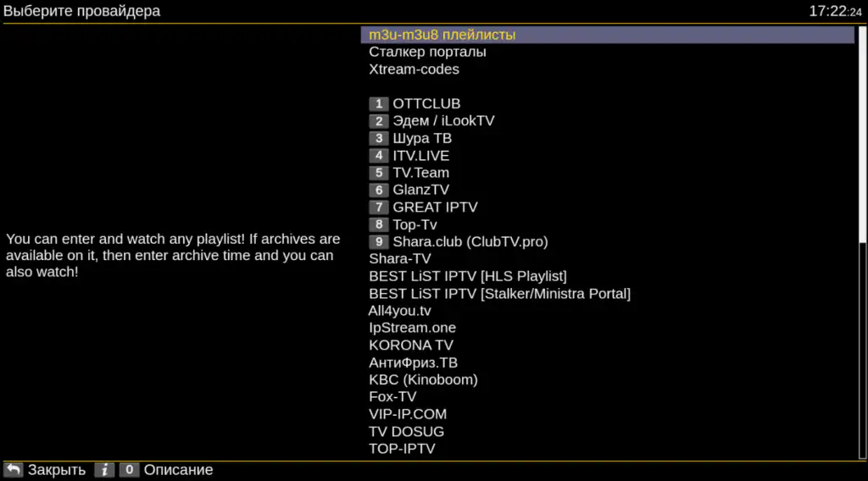This screenshot has width=868, height=481.
Task: Click the Выберите провайдера title
Action: pyautogui.click(x=82, y=11)
